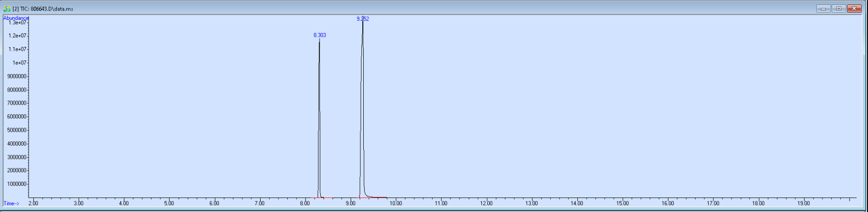
Task: Select the peak label 8.303
Action: pyautogui.click(x=320, y=35)
